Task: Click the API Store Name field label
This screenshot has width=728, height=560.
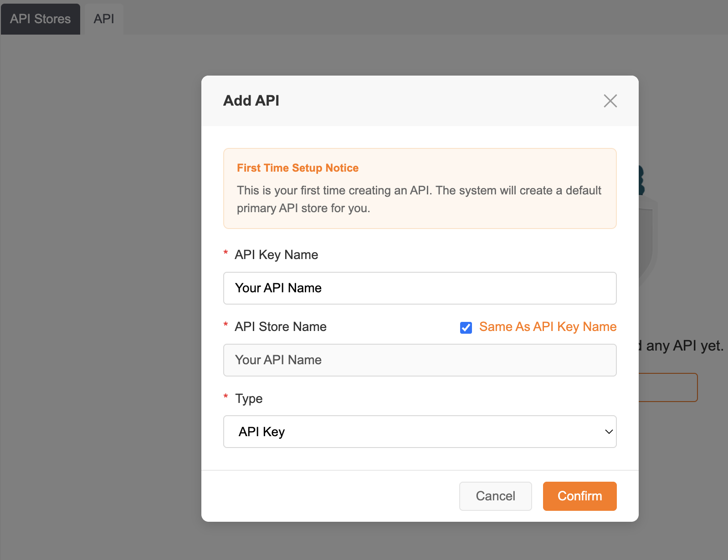Action: pos(281,327)
